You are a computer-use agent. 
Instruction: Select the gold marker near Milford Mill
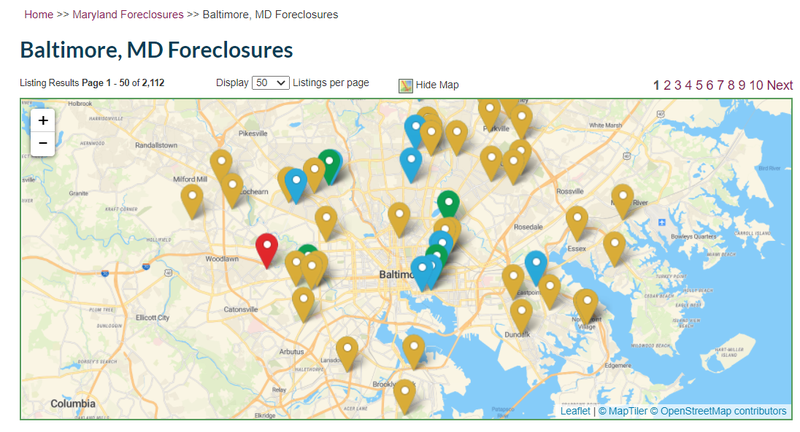tap(192, 200)
